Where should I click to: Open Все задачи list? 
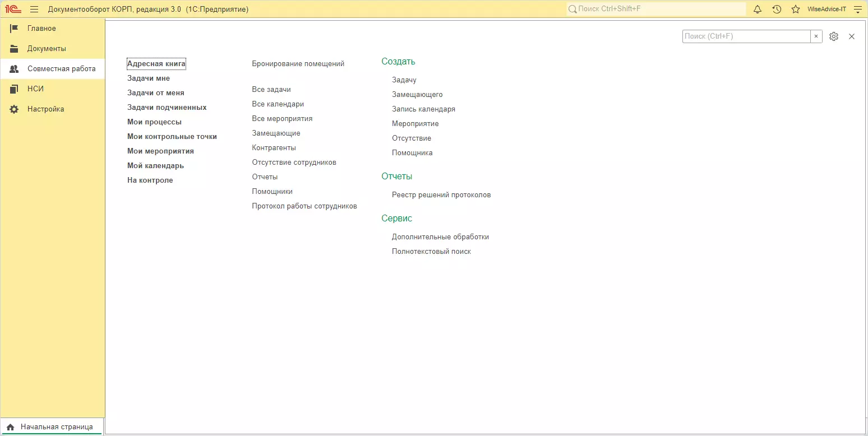coord(271,90)
